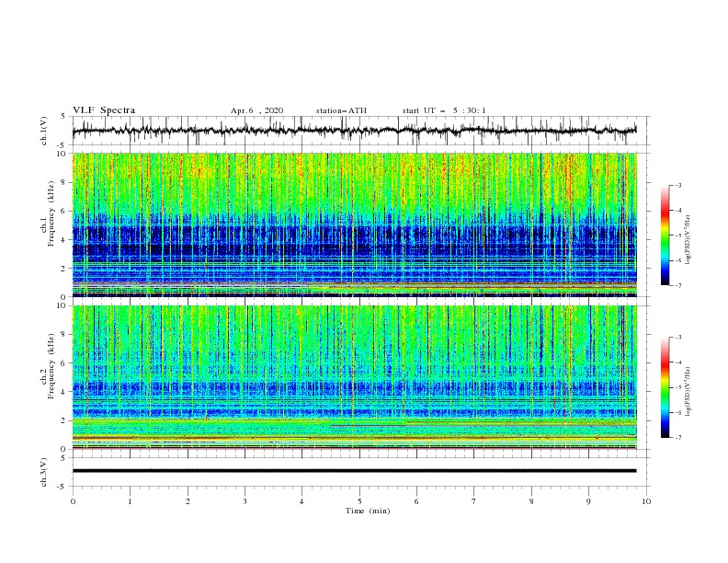Click the 'ch.1(V)' waveform axis label
Viewport: 728px width, 563px height.
(44, 131)
